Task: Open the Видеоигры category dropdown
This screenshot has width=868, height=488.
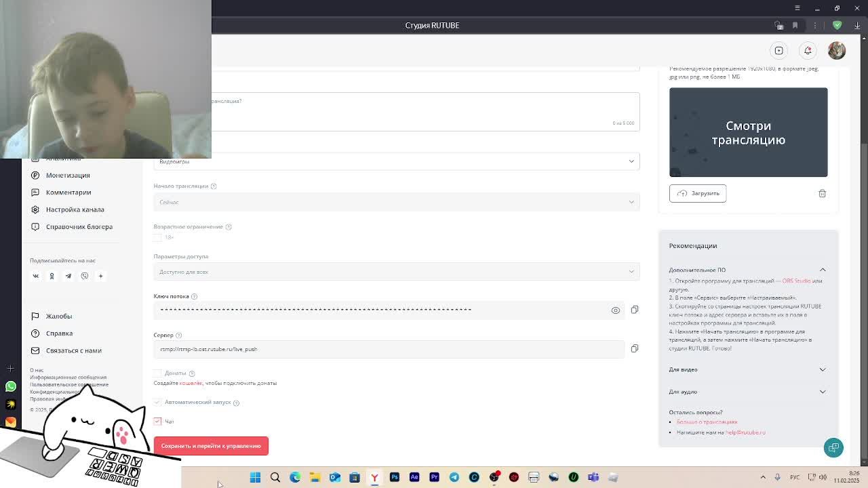Action: [x=397, y=162]
